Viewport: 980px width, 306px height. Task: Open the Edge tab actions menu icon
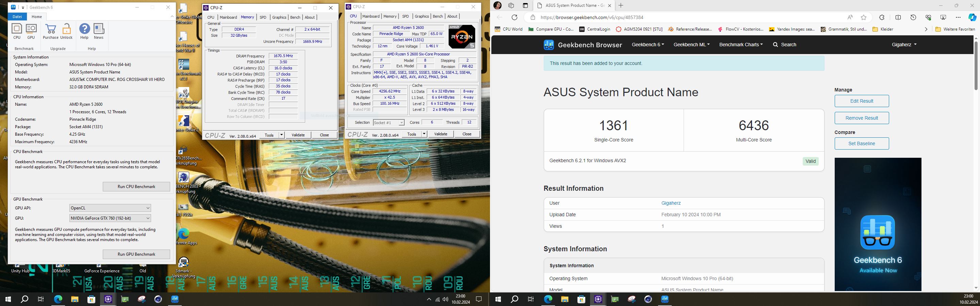coord(525,5)
